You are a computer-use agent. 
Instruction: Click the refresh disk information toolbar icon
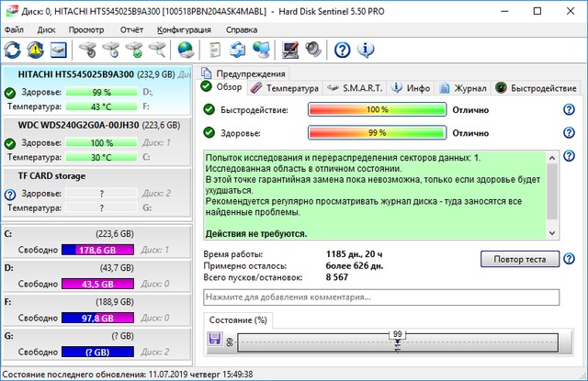(x=15, y=49)
